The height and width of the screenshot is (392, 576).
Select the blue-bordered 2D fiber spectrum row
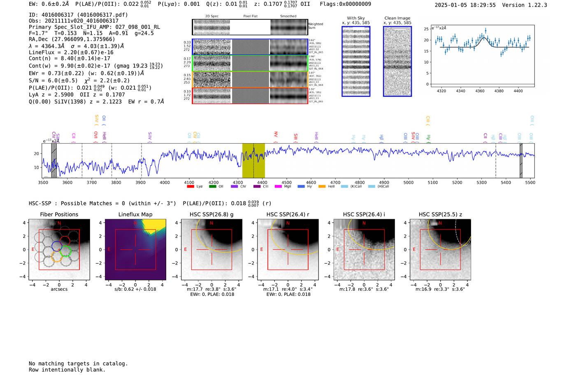click(250, 47)
